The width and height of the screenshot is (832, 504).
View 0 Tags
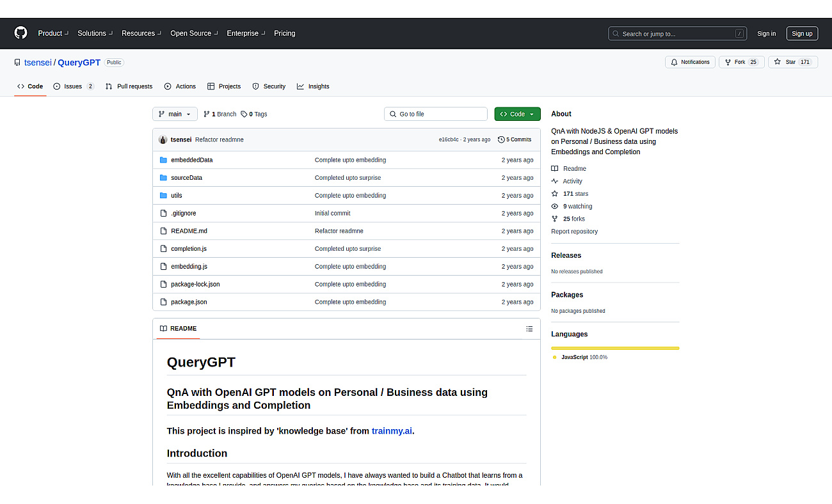pyautogui.click(x=254, y=114)
